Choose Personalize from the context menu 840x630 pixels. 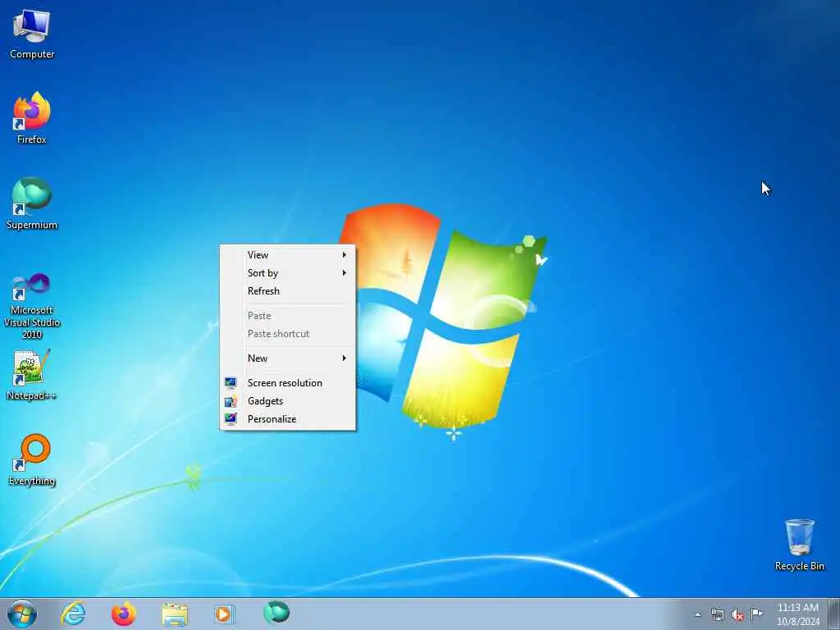click(x=288, y=419)
